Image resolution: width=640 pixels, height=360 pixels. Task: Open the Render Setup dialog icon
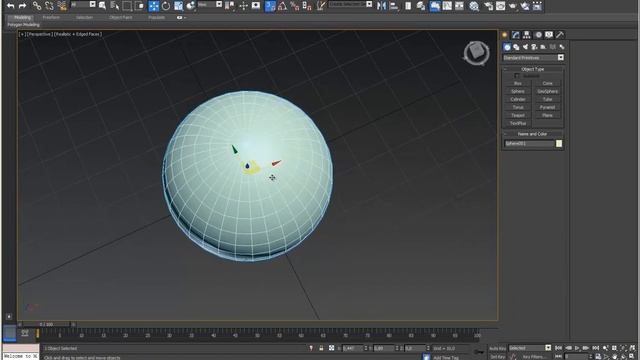(488, 6)
